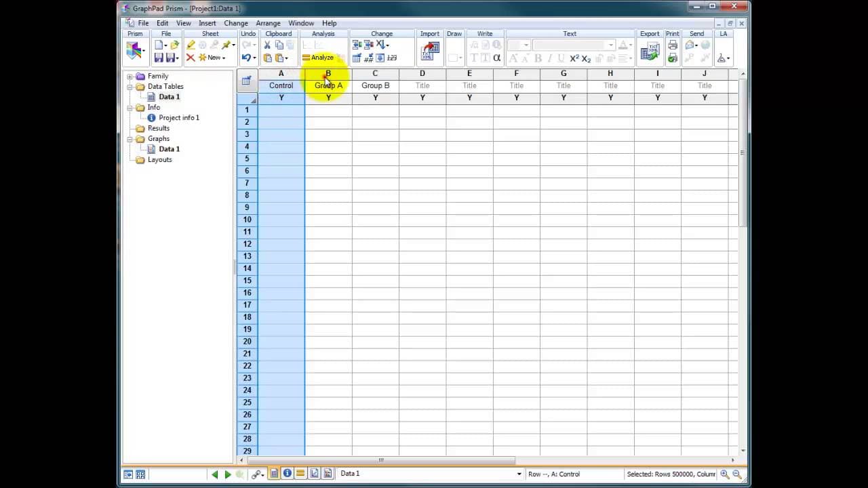Go to previous sheet with green left arrow

[x=215, y=474]
